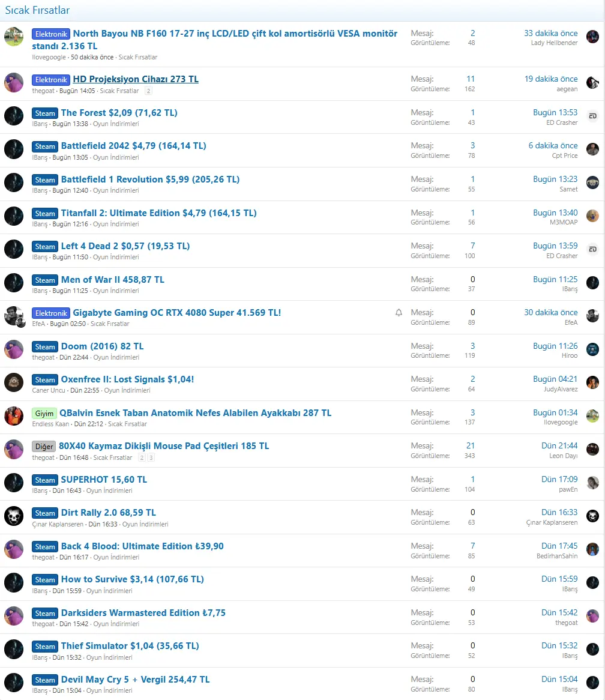605x700 pixels.
Task: Go to page 3 of Mouse Pad thread
Action: [151, 457]
